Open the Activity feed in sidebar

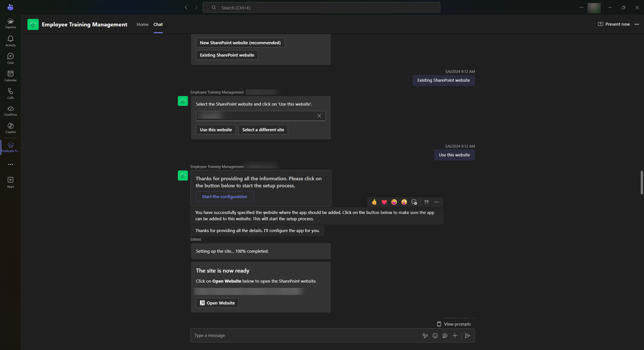click(x=10, y=41)
